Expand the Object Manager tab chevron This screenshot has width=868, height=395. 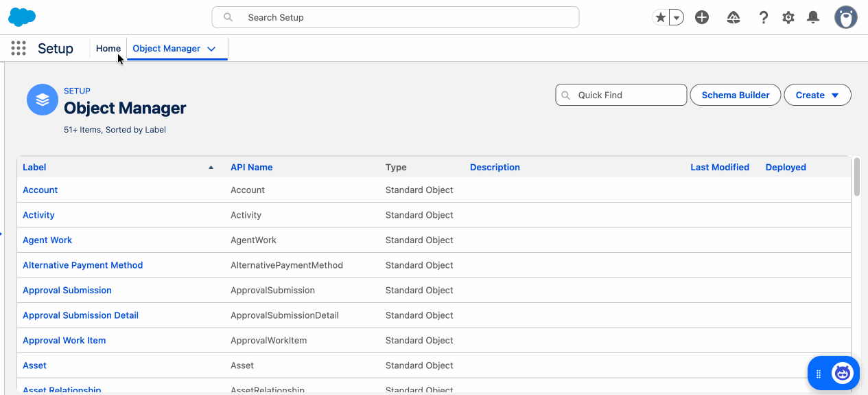pos(211,49)
